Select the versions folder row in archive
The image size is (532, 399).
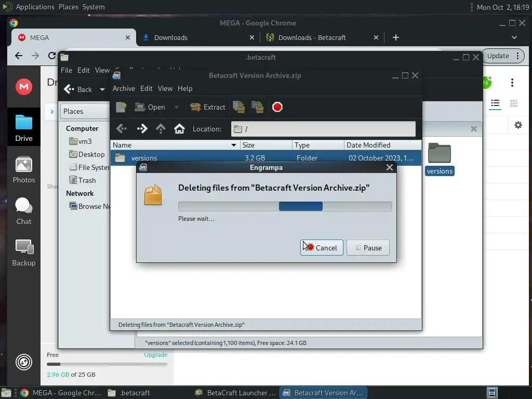tap(265, 158)
